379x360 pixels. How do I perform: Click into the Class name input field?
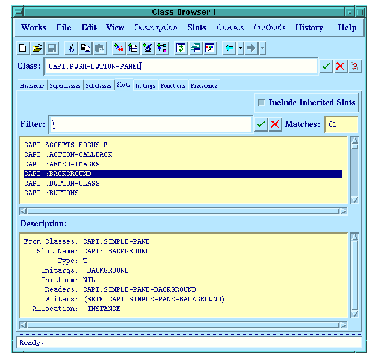click(x=181, y=66)
